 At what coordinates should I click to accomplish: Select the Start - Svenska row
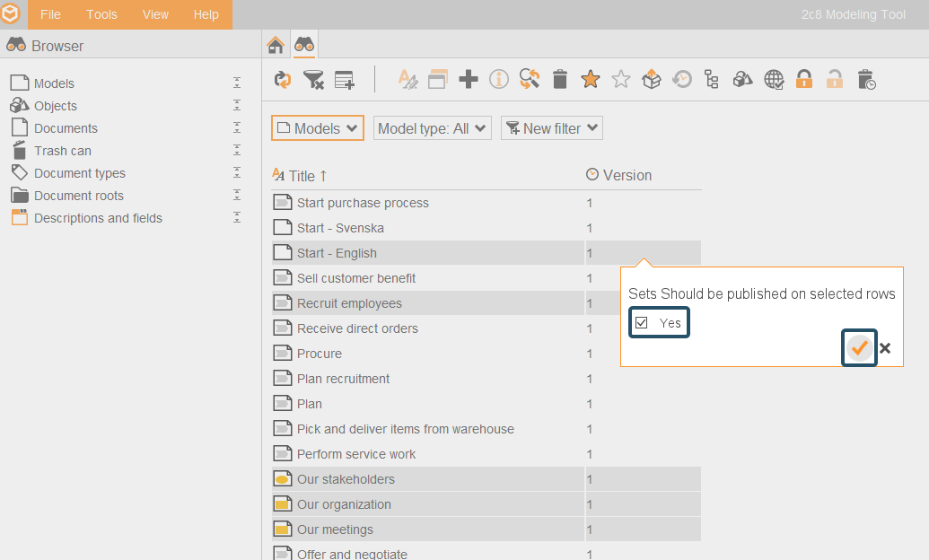(486, 228)
